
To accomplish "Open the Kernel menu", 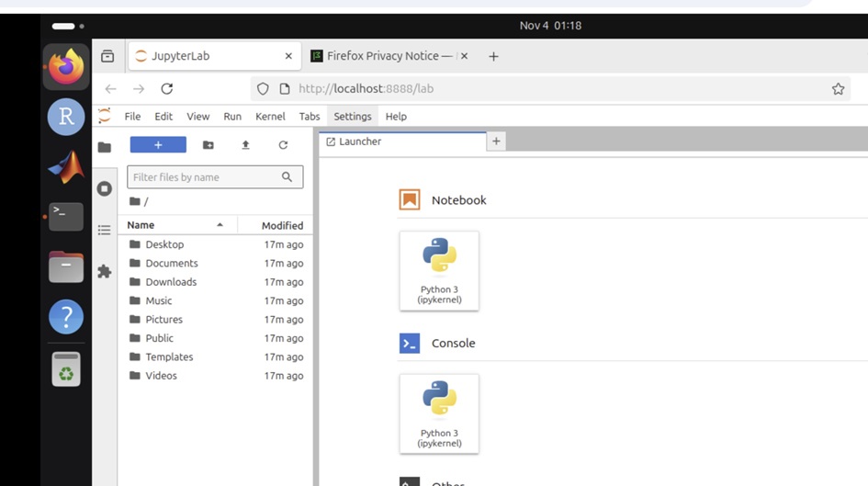I will [x=270, y=117].
